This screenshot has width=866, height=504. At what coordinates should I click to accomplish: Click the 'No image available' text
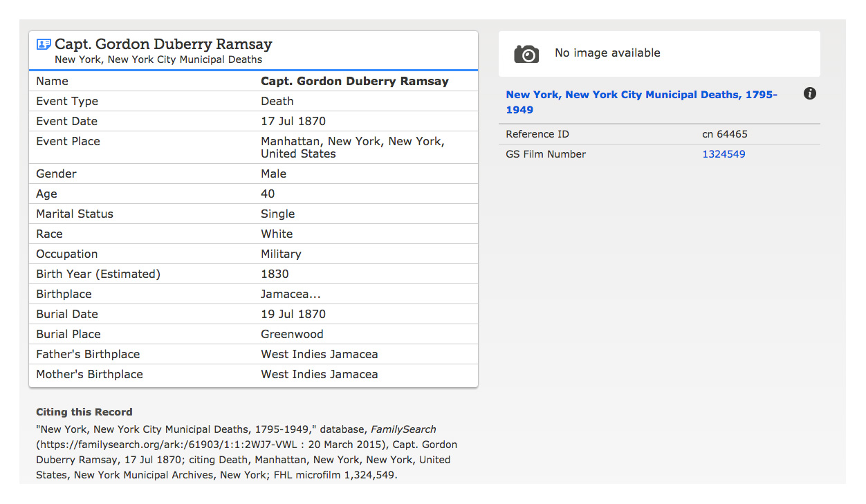click(x=607, y=53)
